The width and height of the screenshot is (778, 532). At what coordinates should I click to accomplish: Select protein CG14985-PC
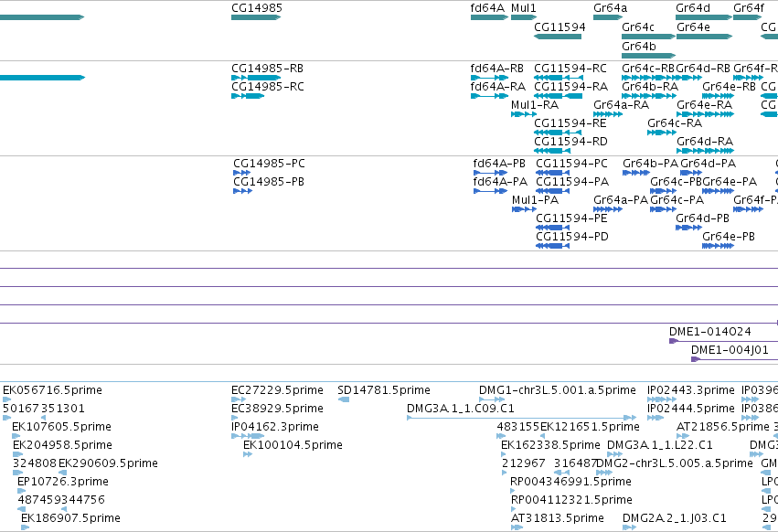[x=241, y=173]
